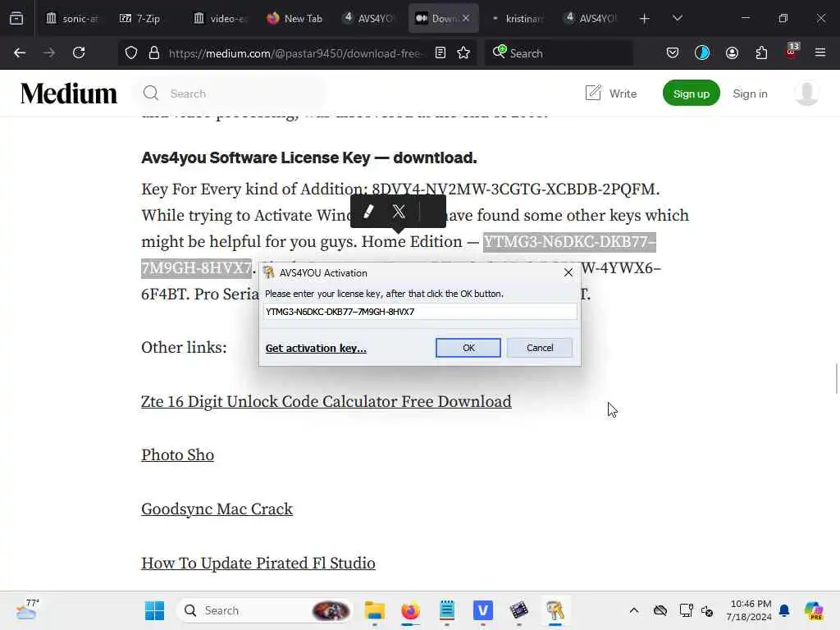Open the Medium user avatar menu
840x630 pixels.
pos(807,94)
